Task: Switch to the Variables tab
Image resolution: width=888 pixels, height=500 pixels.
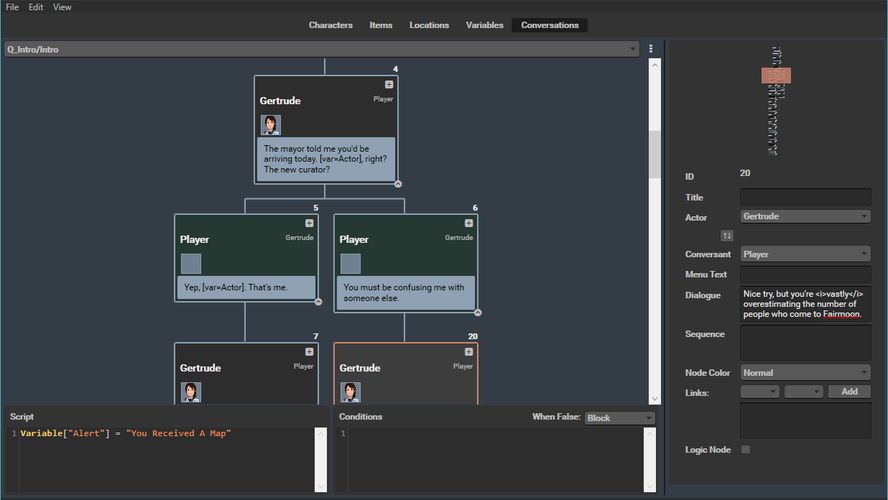Action: pyautogui.click(x=484, y=25)
